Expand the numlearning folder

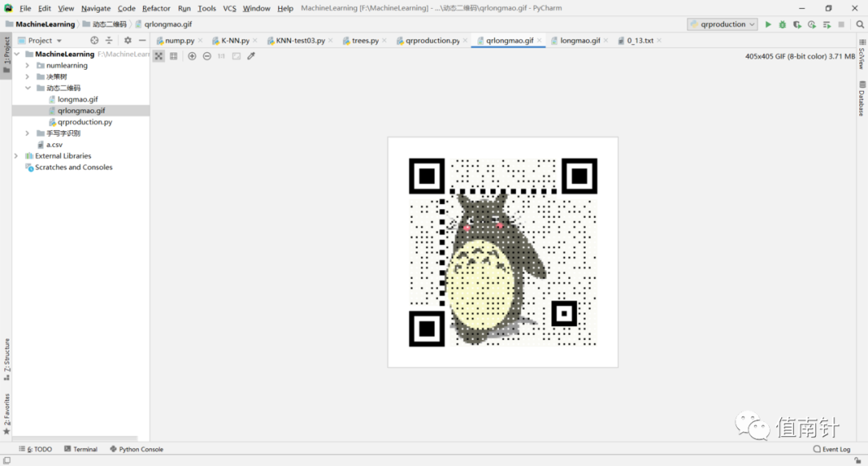pyautogui.click(x=27, y=65)
